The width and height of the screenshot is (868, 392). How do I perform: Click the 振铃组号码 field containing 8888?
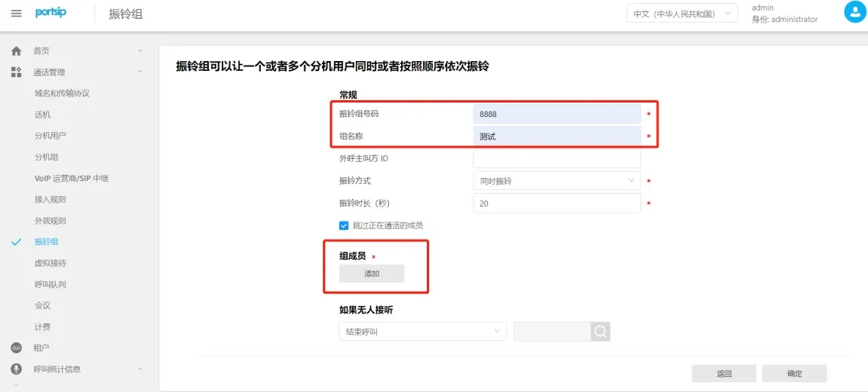[557, 114]
